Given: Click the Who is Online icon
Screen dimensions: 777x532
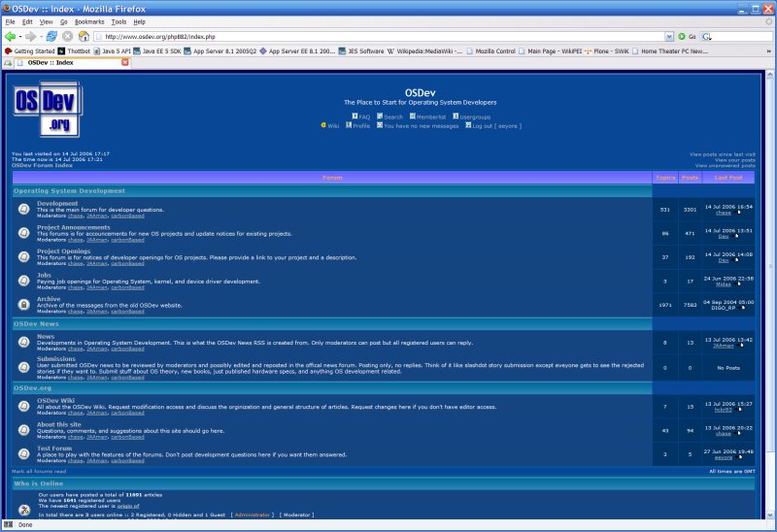Looking at the screenshot, I should coord(23,510).
